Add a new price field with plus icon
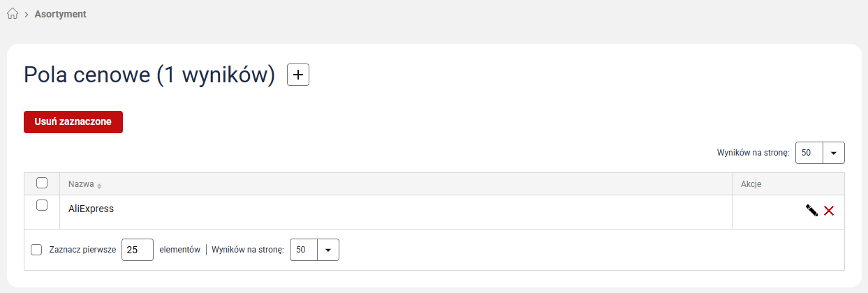Image resolution: width=868 pixels, height=293 pixels. click(298, 75)
